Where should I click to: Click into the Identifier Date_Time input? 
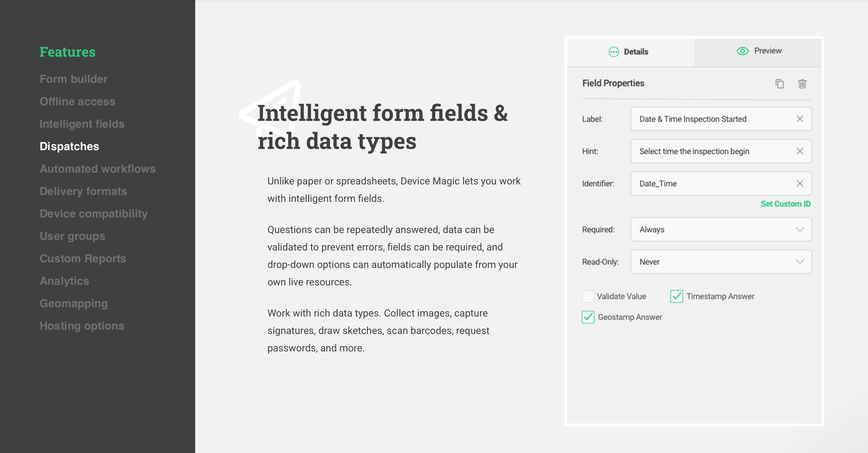[721, 183]
